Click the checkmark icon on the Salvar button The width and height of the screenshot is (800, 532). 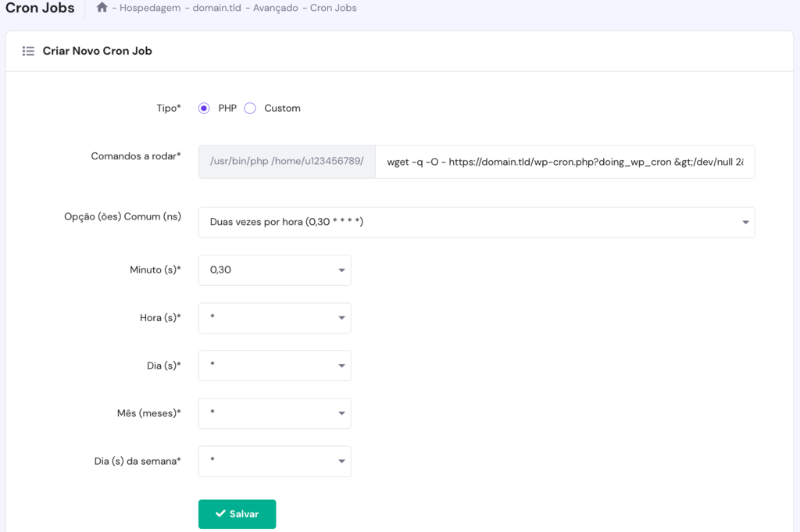[x=221, y=514]
